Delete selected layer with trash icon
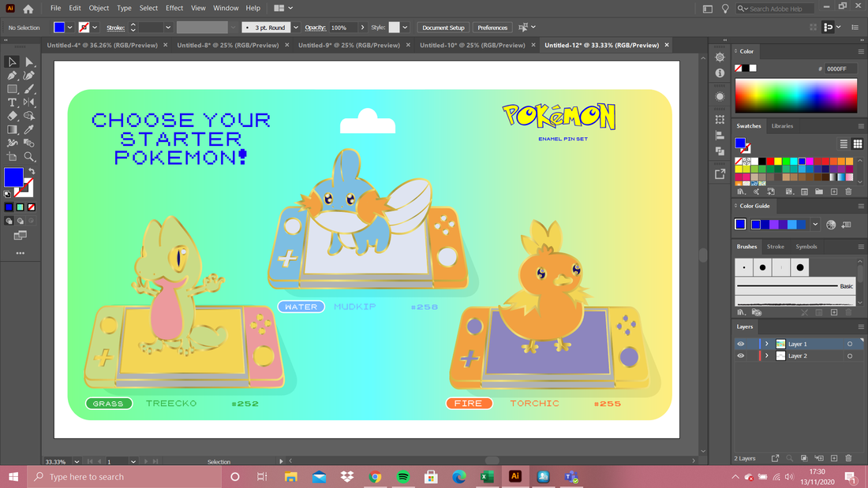This screenshot has height=488, width=868. (848, 458)
